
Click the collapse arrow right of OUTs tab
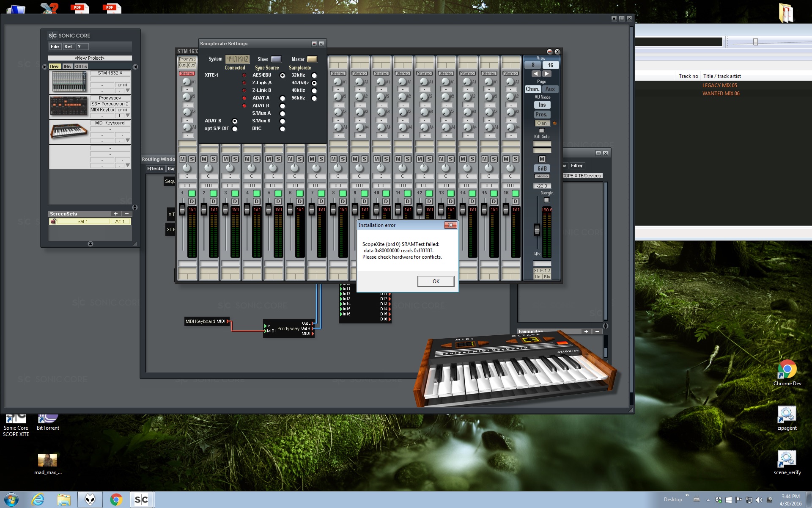tap(135, 67)
